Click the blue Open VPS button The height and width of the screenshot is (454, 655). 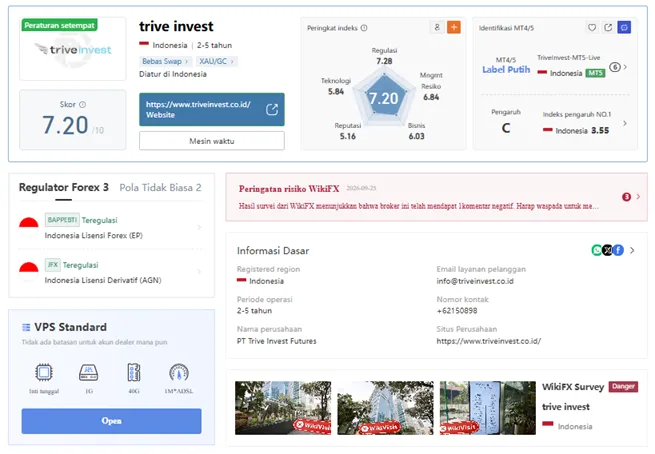pos(112,421)
